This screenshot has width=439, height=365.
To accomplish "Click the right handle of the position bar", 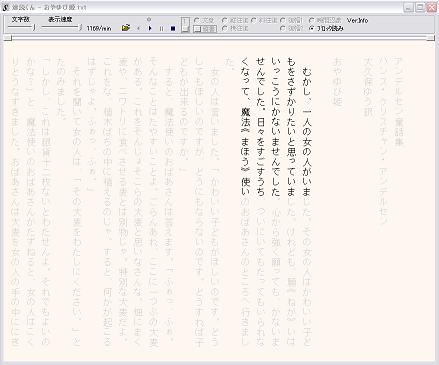I will coord(431,38).
